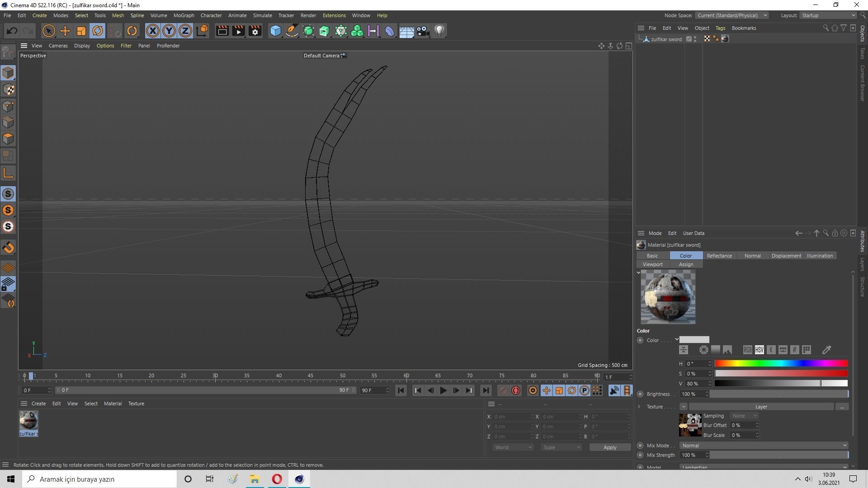Select the Rotate tool
This screenshot has width=868, height=488.
pos(98,31)
